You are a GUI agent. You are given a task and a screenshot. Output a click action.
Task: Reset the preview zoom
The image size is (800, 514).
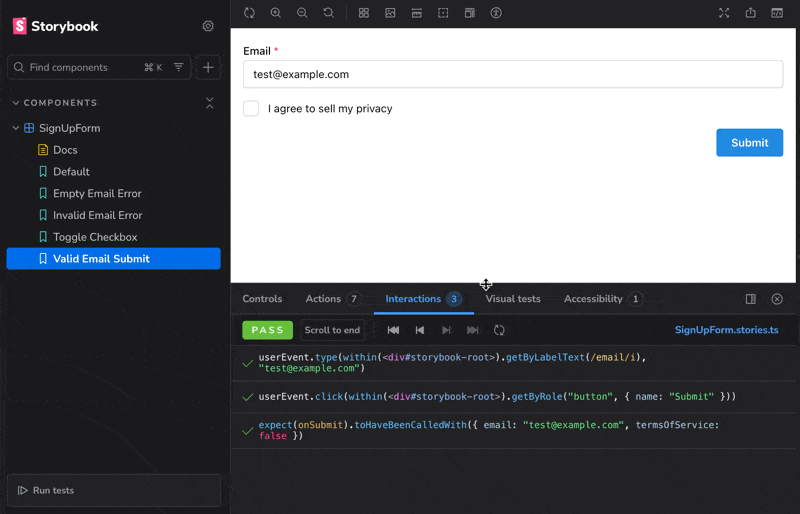tap(329, 13)
